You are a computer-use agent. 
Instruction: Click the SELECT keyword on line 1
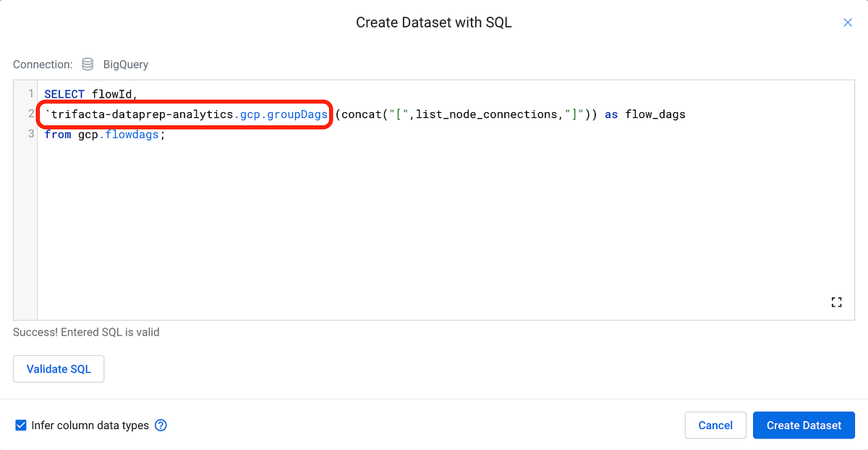click(64, 93)
